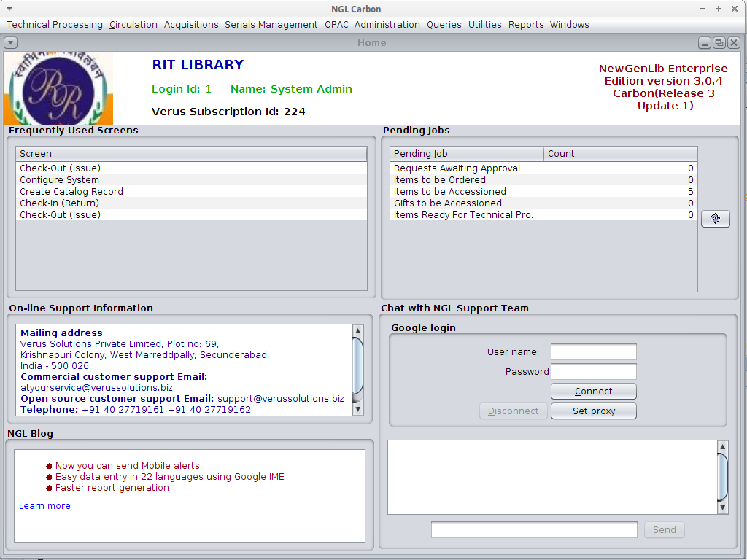Maximize the Home internal frame
This screenshot has width=747, height=560.
point(719,43)
